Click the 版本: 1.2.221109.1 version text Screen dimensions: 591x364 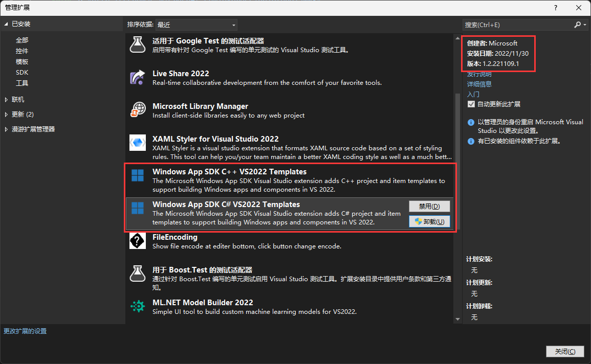(x=493, y=63)
